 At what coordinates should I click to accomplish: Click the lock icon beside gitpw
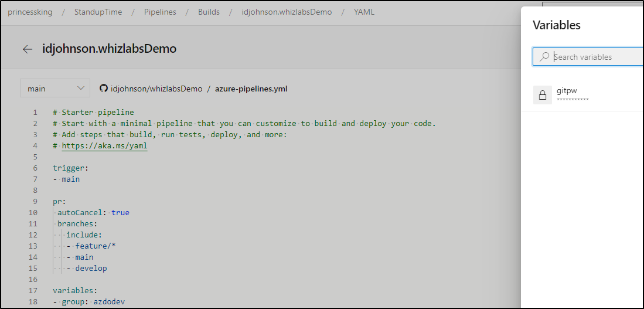[x=543, y=95]
